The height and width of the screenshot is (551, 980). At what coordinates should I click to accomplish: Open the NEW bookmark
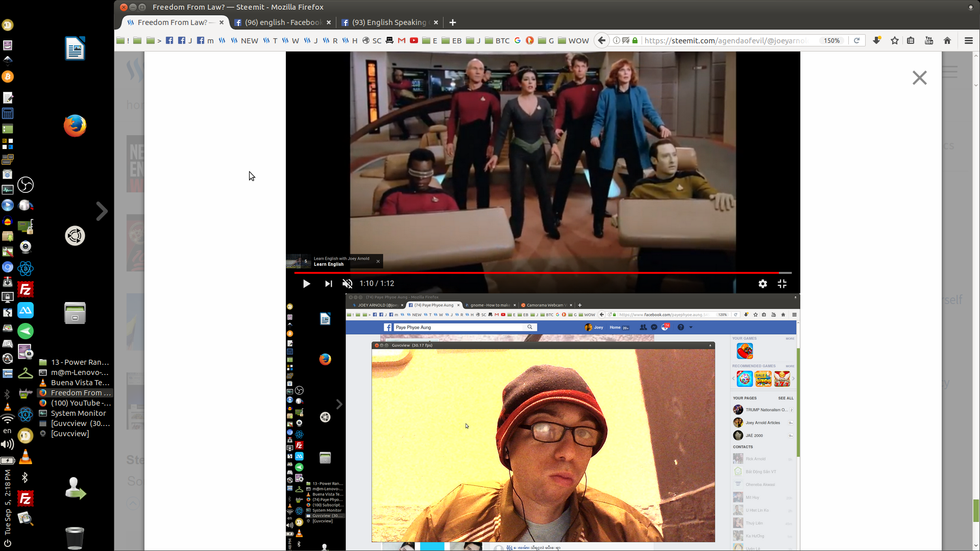click(244, 40)
